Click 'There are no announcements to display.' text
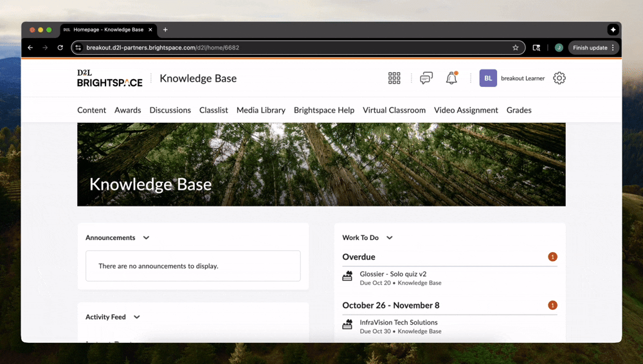The height and width of the screenshot is (364, 643). click(158, 266)
